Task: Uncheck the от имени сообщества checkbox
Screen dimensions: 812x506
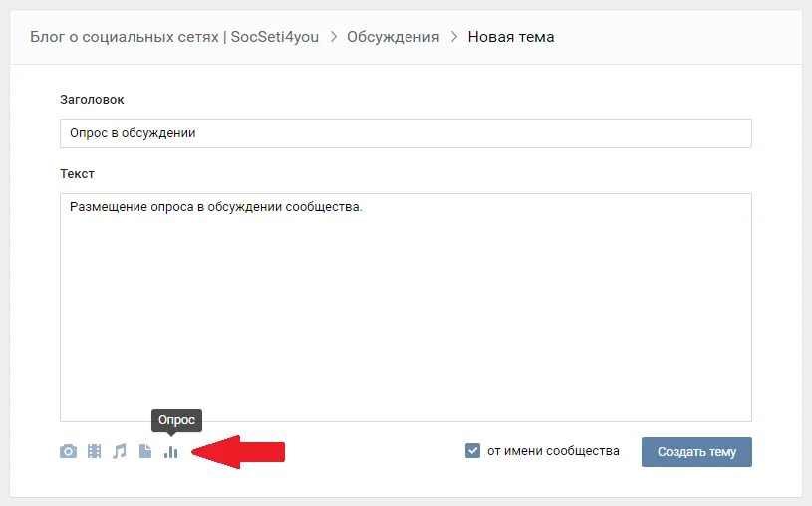Action: click(472, 450)
